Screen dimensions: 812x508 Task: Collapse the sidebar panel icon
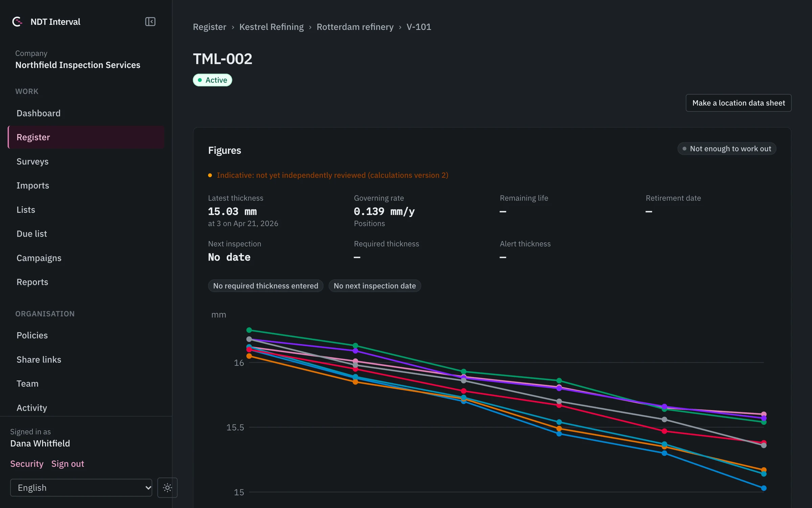(150, 22)
